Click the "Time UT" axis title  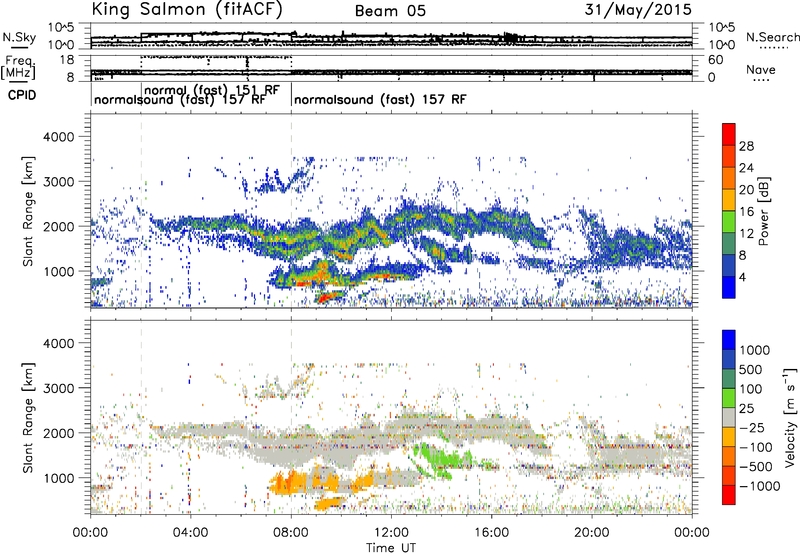click(391, 548)
